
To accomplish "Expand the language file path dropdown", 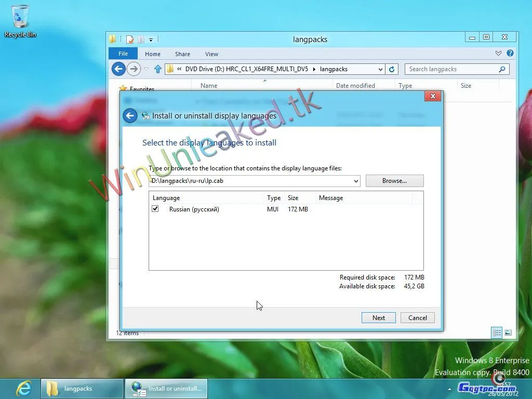I will tap(356, 181).
